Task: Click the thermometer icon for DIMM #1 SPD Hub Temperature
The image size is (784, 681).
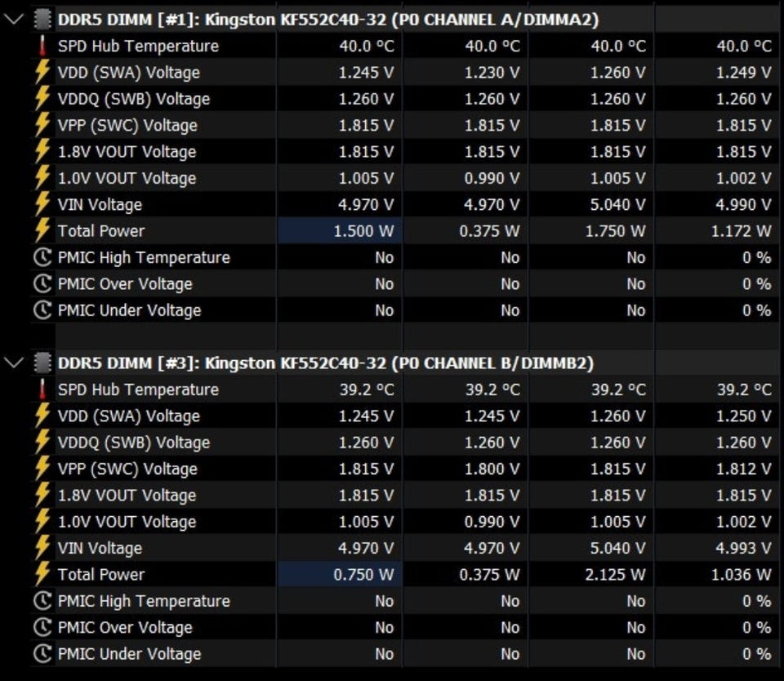Action: pyautogui.click(x=42, y=46)
